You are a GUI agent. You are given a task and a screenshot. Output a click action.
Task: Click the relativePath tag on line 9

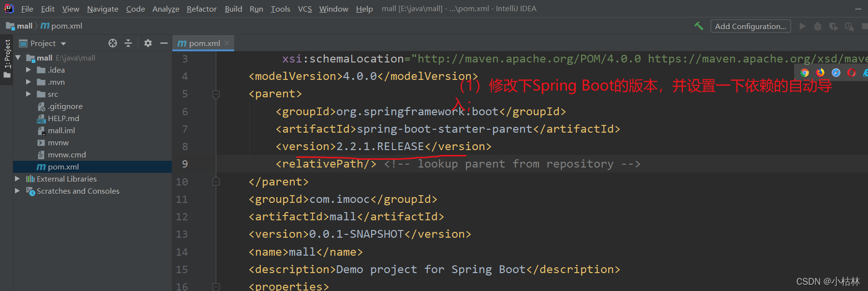click(x=326, y=164)
